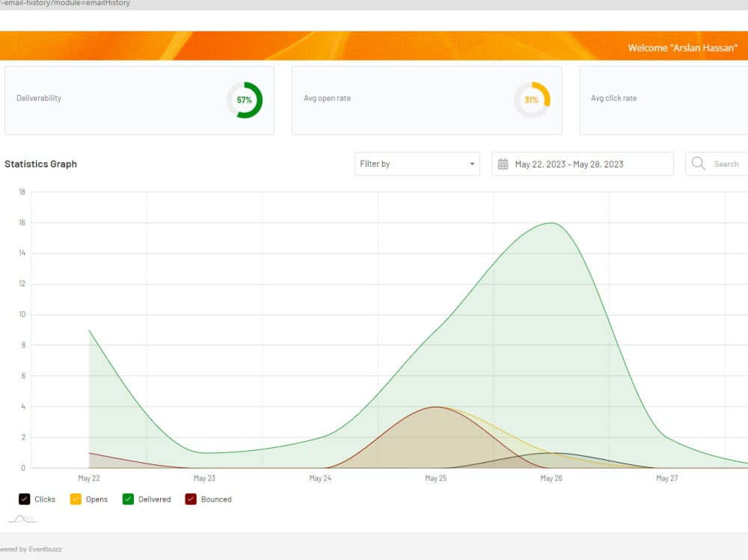Click the May 27 axis label
748x560 pixels.
(x=666, y=478)
